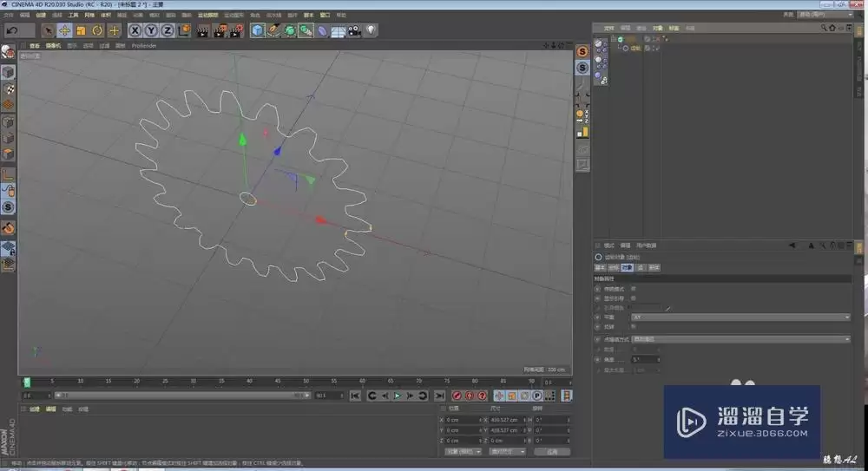Toggle Z axis lock
Screen dimensions: 868x471
[x=168, y=30]
